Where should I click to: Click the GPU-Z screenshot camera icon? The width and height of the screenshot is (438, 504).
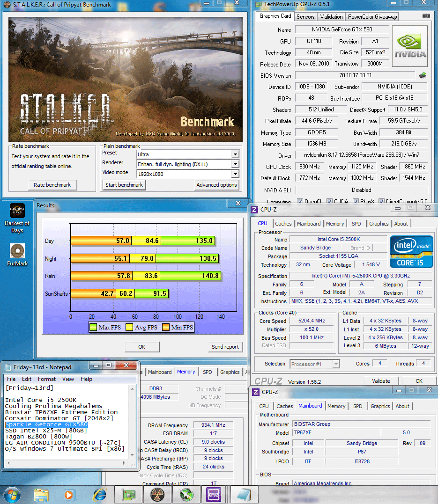point(426,16)
